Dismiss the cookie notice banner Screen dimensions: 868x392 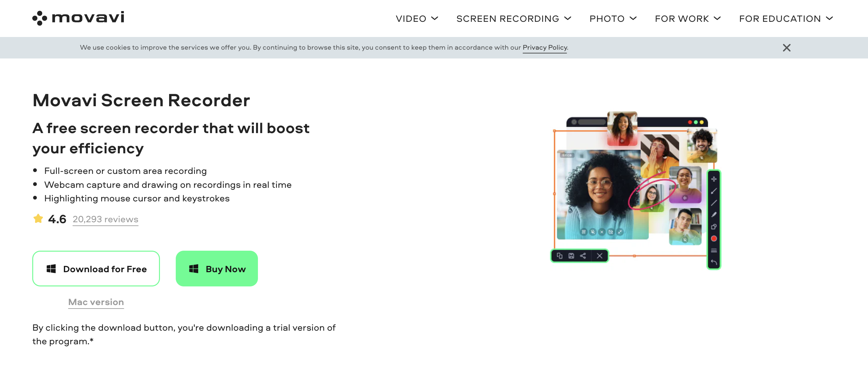click(786, 48)
